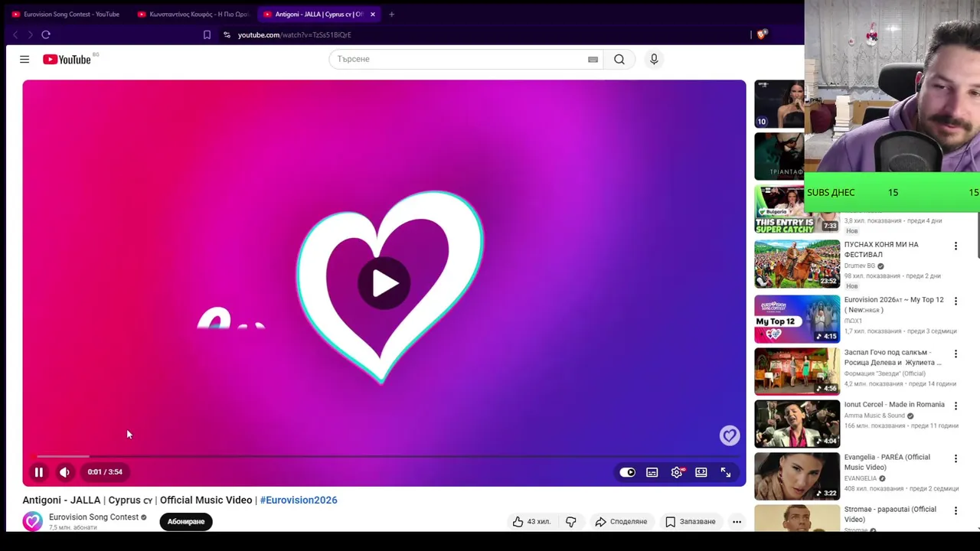Viewport: 980px width, 551px height.
Task: Go forward in browser history
Action: point(30,34)
